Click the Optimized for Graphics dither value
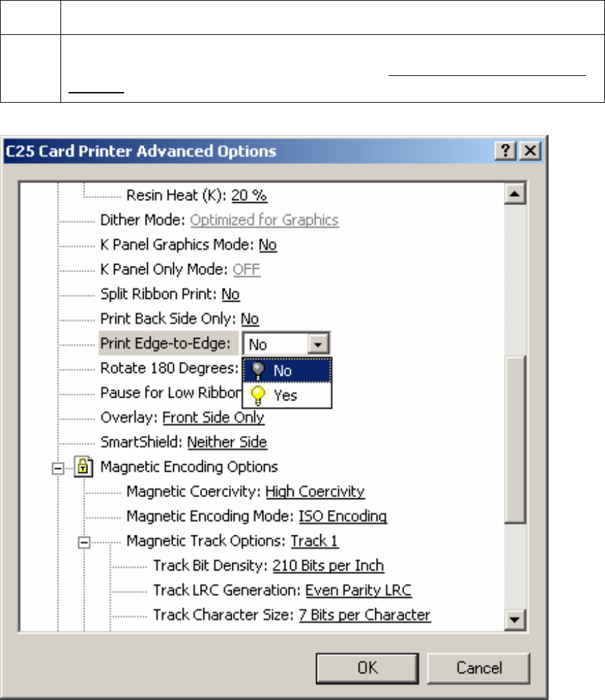The image size is (605, 700). tap(264, 220)
